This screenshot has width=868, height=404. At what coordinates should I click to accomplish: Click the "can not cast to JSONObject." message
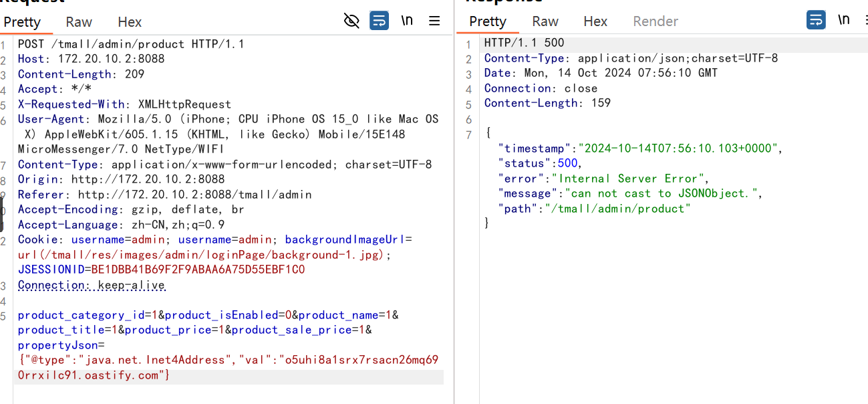click(660, 193)
